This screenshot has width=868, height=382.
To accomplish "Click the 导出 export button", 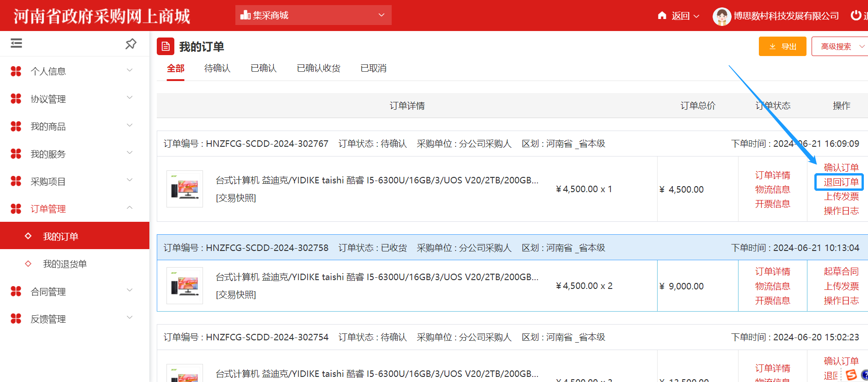I will click(x=782, y=46).
